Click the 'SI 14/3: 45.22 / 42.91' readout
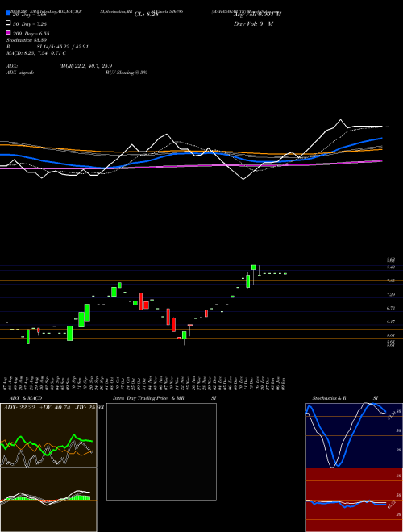Image resolution: width=403 pixels, height=532 pixels. pyautogui.click(x=60, y=47)
